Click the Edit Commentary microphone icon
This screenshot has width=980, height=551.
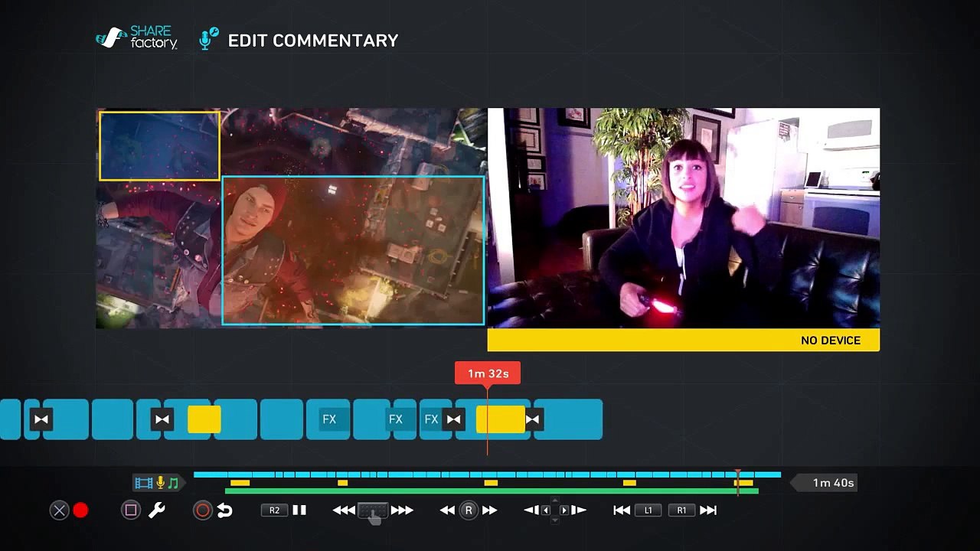[208, 39]
